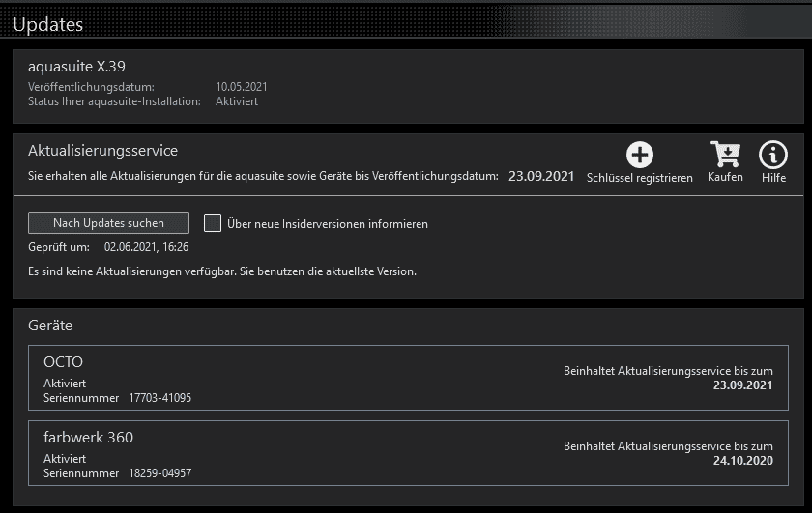Click 'Beinhaltet Aktualisierungsservice bis zum' in OCTO card
Viewport: 812px width, 513px height.
[668, 371]
